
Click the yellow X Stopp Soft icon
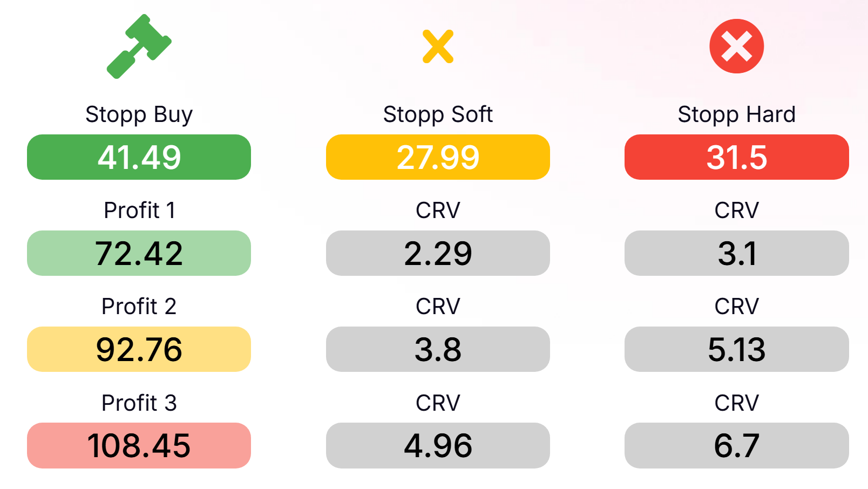pos(438,46)
